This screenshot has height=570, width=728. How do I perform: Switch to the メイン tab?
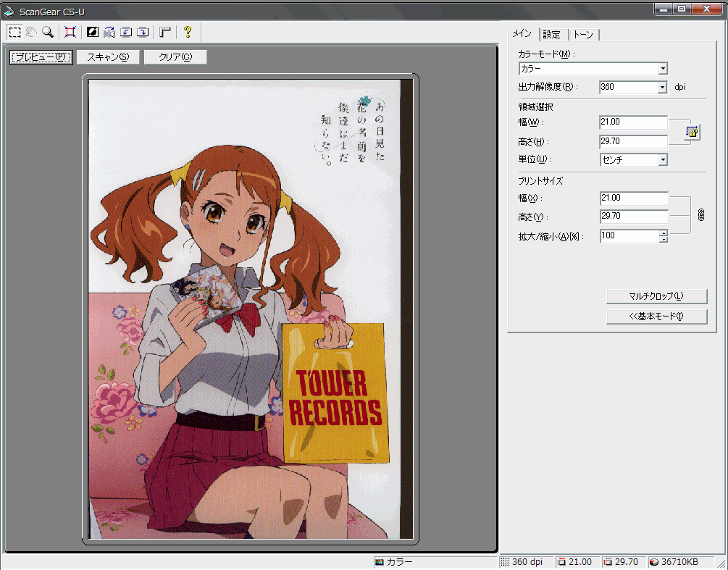[x=522, y=33]
